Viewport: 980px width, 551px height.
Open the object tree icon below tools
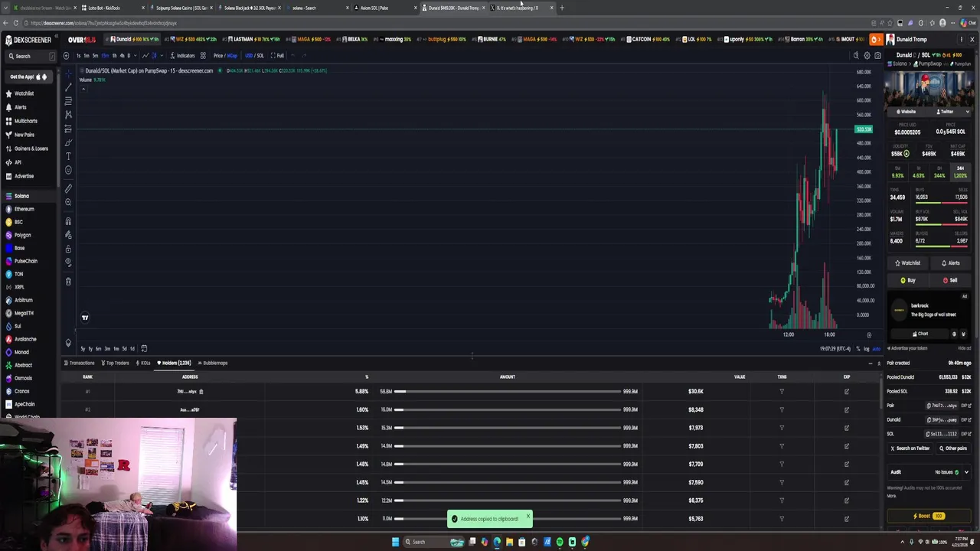pyautogui.click(x=68, y=343)
